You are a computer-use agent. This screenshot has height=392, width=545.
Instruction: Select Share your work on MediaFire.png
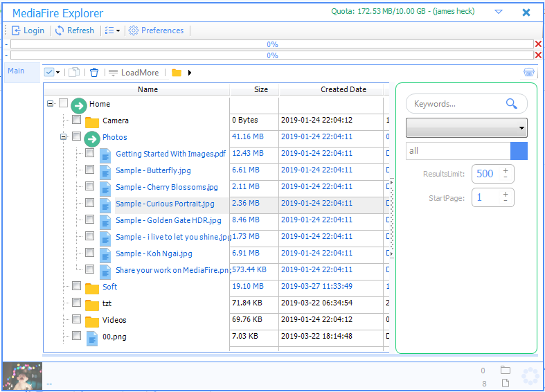click(x=172, y=270)
